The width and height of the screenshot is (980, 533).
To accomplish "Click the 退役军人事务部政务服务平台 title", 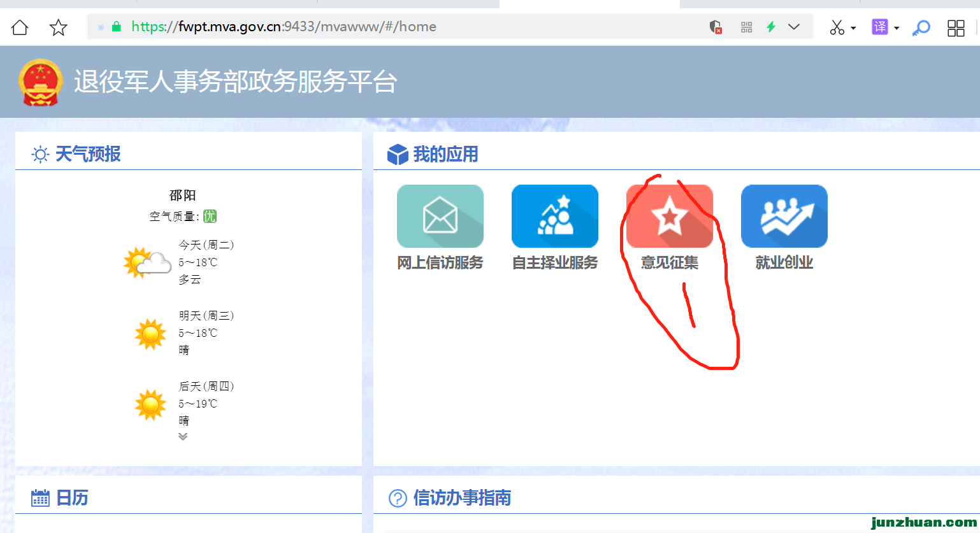I will [x=235, y=82].
